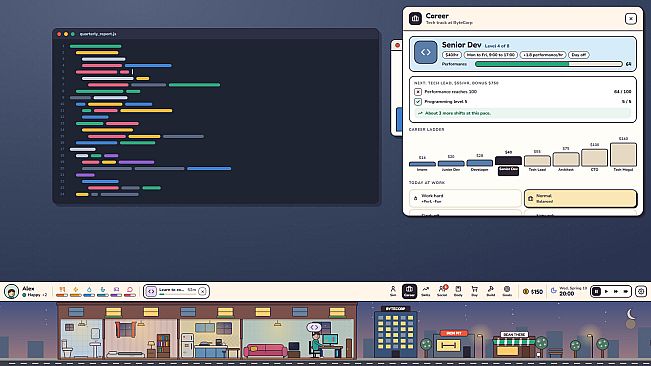Viewport: 651px width, 366px height.
Task: Select the Junior Dev career ladder bar
Action: click(451, 163)
